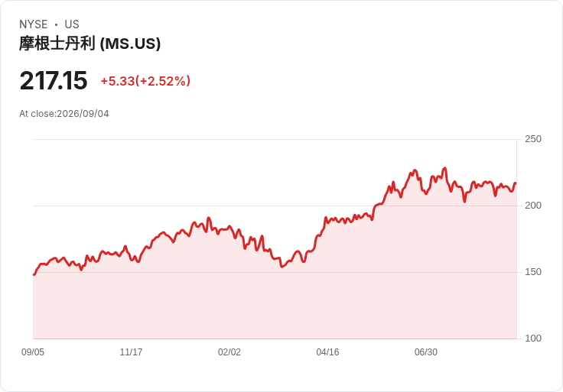Viewport: 563px width, 392px height.
Task: Click the shaded area beneath the price line
Action: point(275,305)
